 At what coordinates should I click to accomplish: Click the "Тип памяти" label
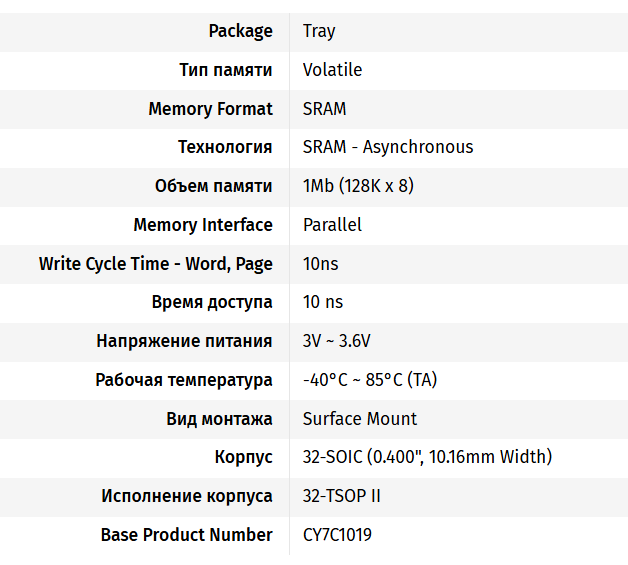point(225,70)
